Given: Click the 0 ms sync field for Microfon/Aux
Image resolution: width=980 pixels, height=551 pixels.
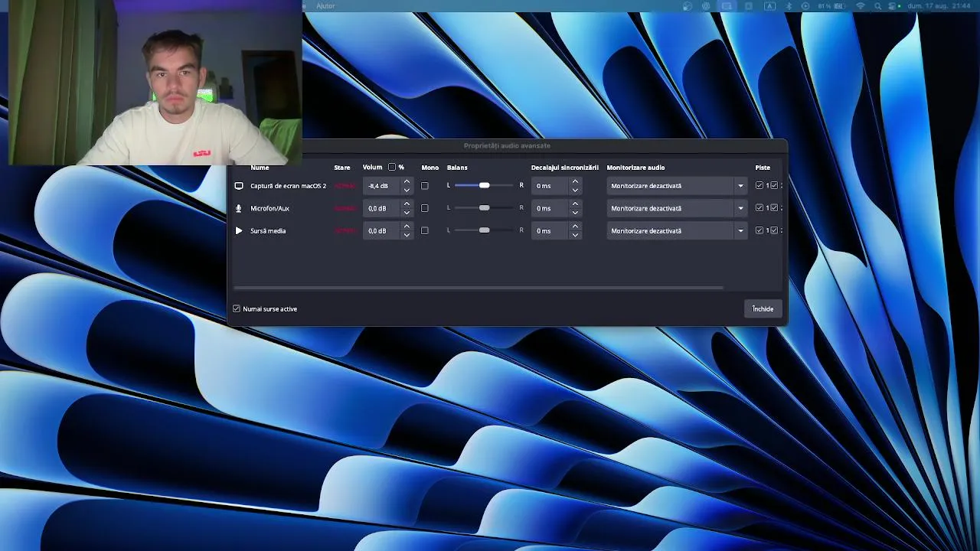Looking at the screenshot, I should coord(550,208).
